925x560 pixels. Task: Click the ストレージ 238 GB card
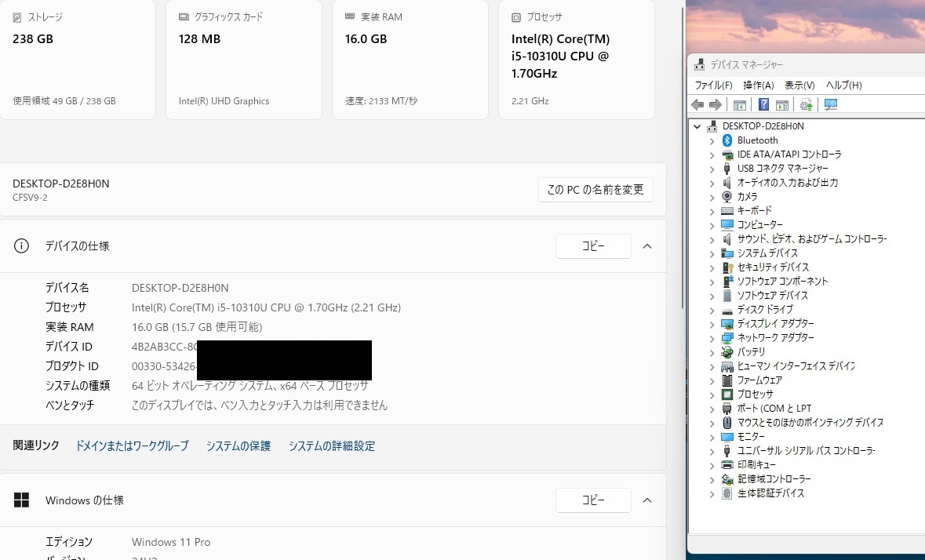78,59
